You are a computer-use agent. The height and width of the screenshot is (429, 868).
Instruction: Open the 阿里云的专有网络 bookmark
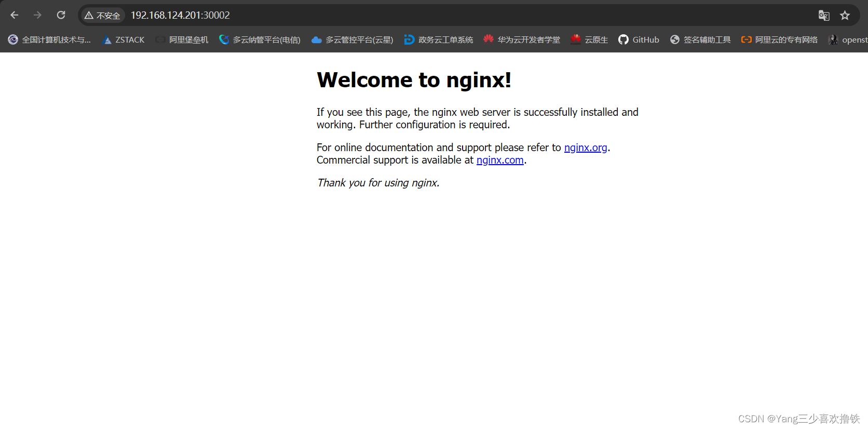[779, 39]
